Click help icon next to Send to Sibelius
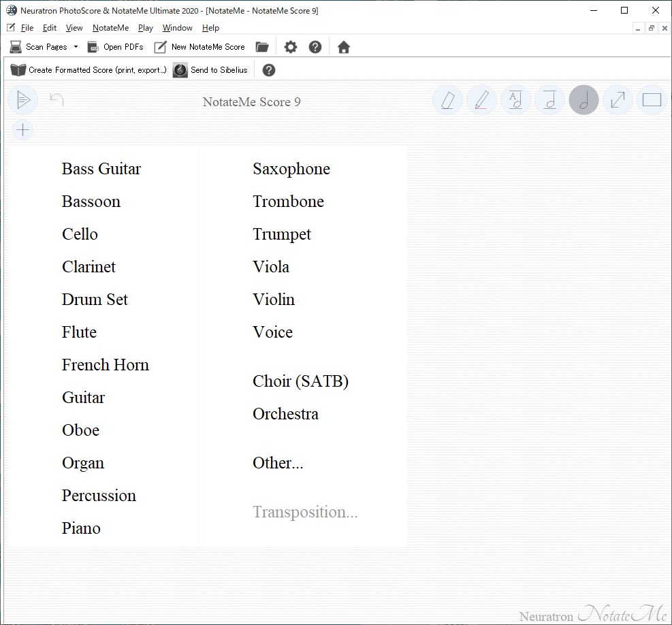Image resolution: width=672 pixels, height=625 pixels. (269, 70)
